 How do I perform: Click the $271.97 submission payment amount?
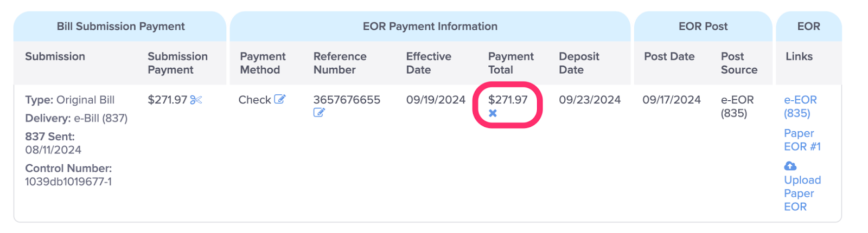[x=167, y=100]
